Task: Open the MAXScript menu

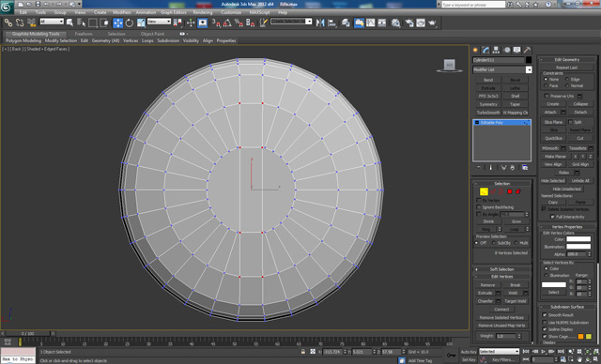Action: [259, 12]
